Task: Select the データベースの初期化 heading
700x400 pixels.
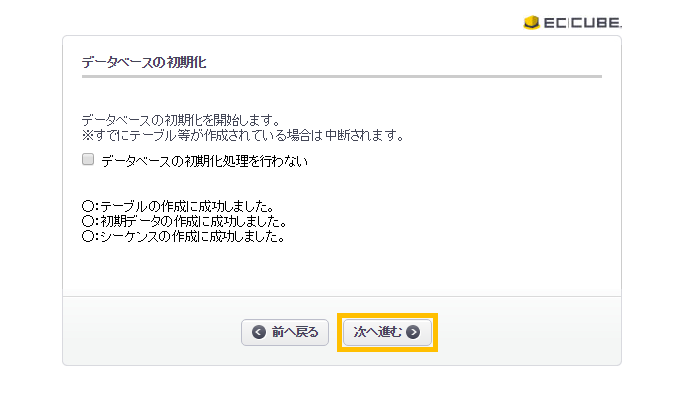Action: click(x=144, y=62)
